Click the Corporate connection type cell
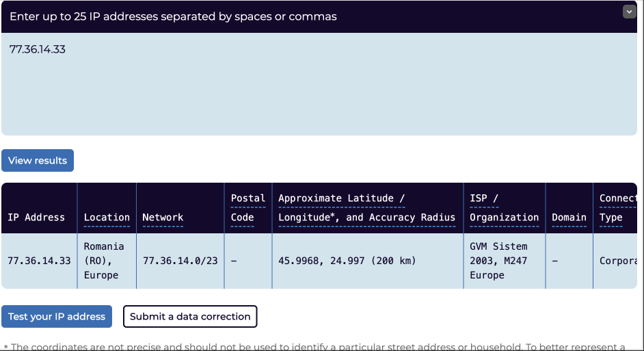This screenshot has width=644, height=351. point(617,261)
